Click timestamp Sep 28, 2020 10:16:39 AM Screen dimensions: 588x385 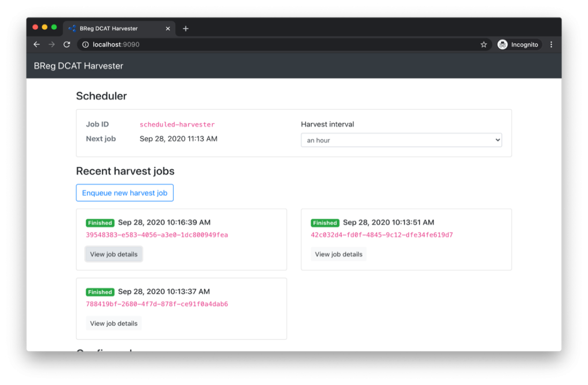point(164,222)
